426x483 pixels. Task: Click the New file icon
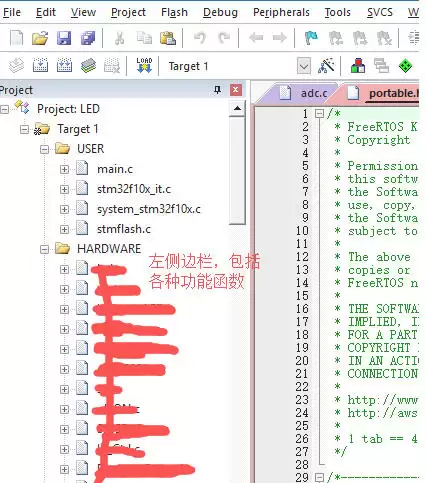tap(16, 38)
